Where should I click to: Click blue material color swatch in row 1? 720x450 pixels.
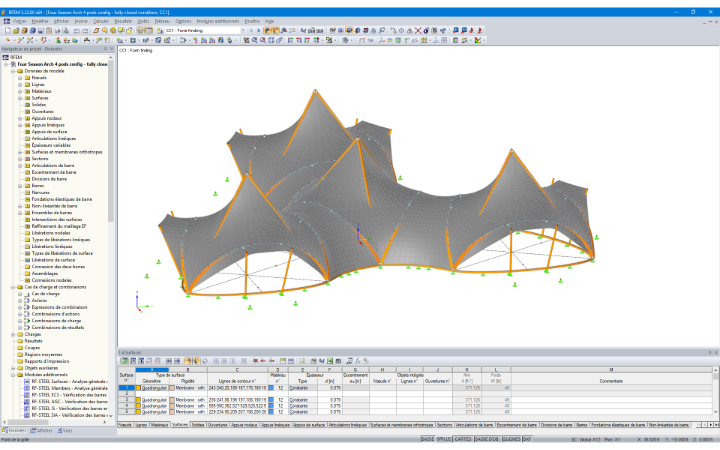271,388
